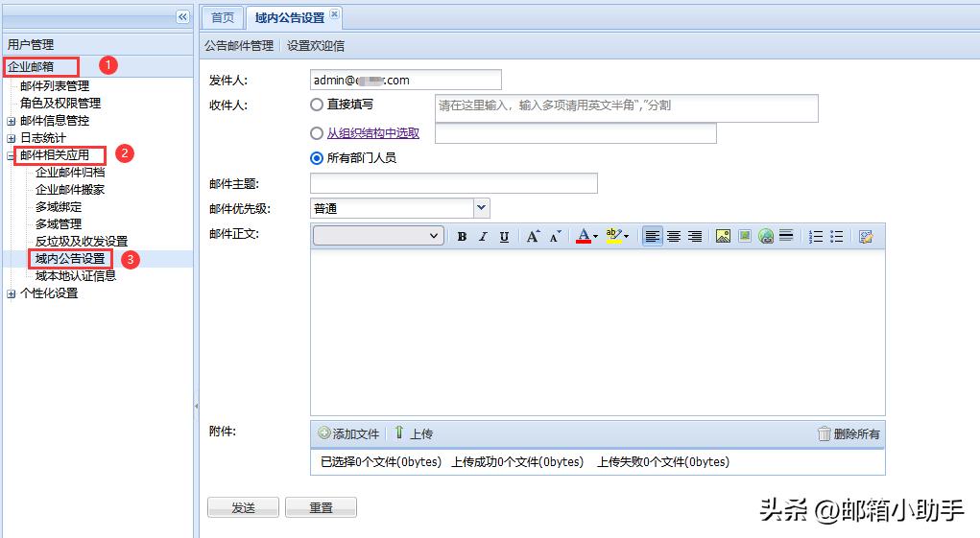Select 企业邮件归档 in tree

coord(70,173)
